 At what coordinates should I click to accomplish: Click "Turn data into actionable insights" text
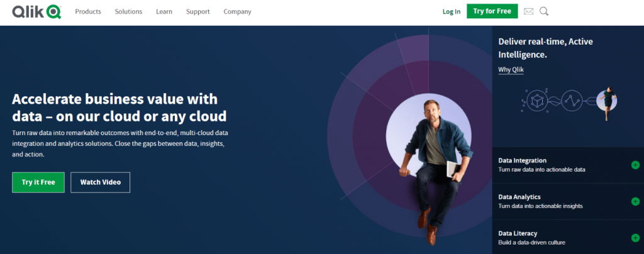click(x=540, y=206)
